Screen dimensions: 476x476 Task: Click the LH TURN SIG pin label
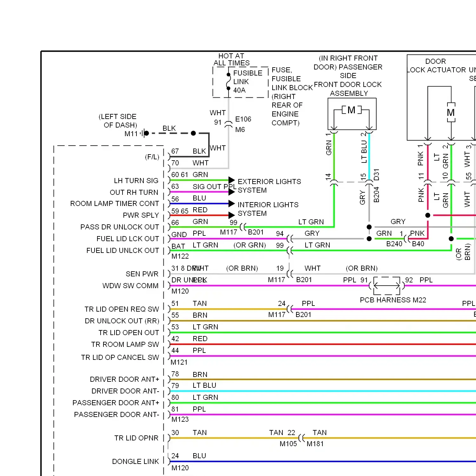136,181
